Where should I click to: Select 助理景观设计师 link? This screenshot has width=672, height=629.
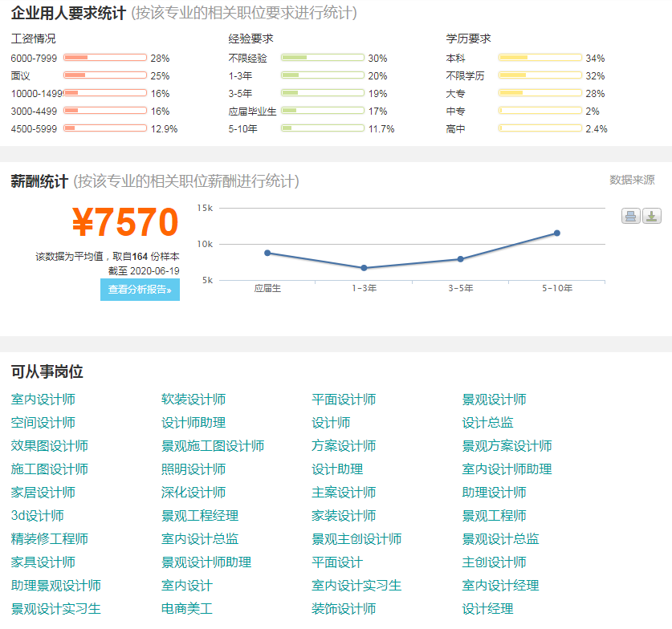click(x=55, y=585)
